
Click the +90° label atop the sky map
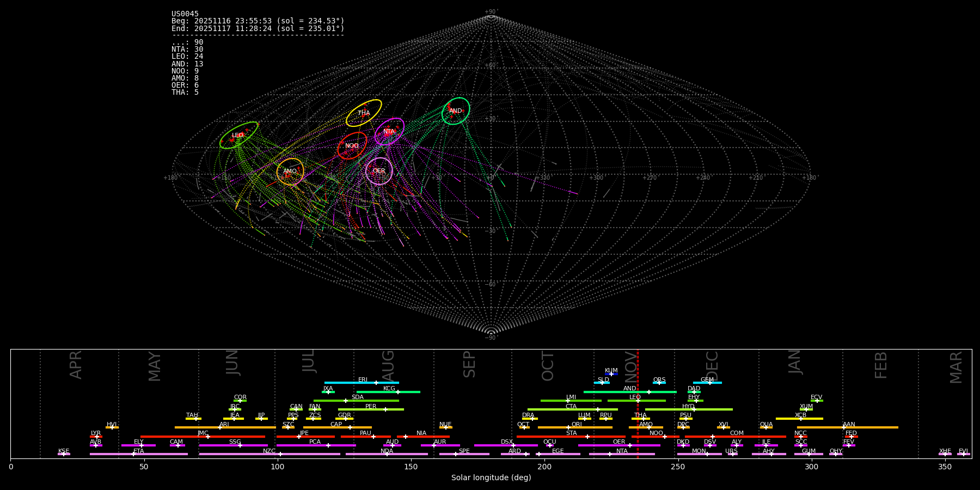click(491, 12)
